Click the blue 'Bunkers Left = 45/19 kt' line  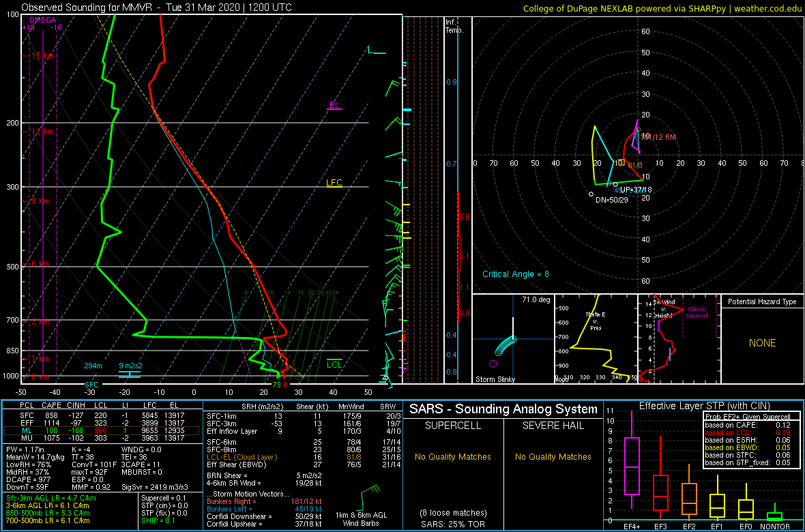[264, 508]
